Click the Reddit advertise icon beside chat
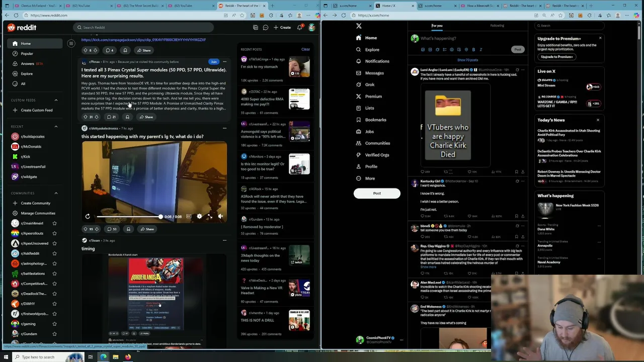The image size is (644, 362). coord(256,27)
